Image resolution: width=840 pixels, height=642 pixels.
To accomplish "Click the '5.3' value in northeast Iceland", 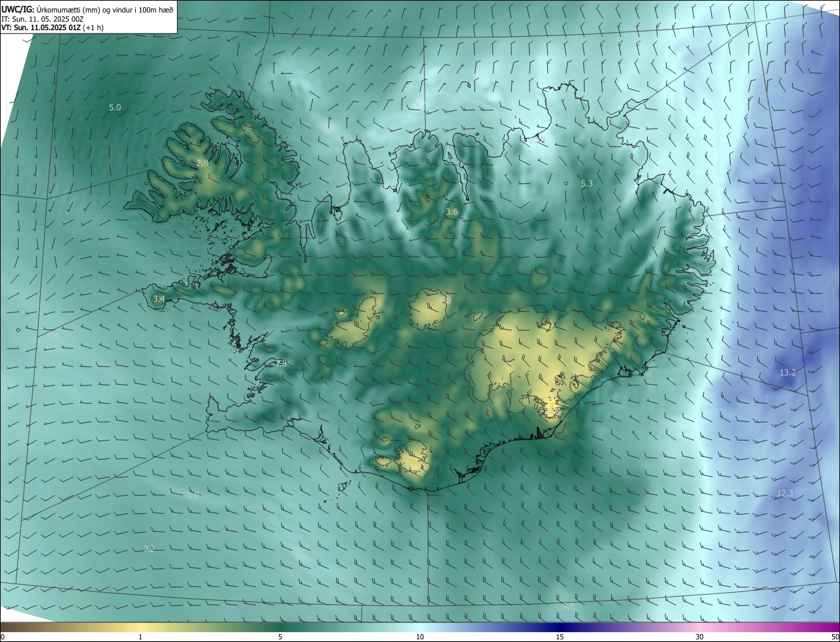I will (587, 184).
